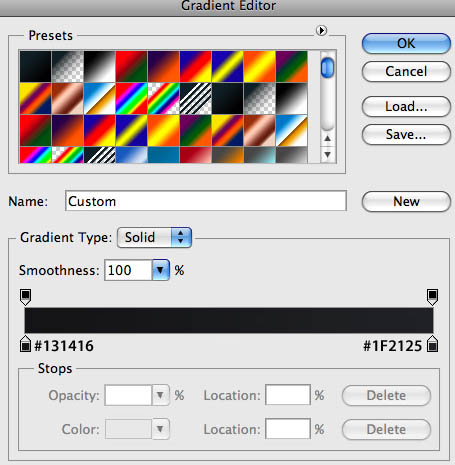Screen dimensions: 455x465
Task: Click the Smoothness value field
Action: coord(128,270)
